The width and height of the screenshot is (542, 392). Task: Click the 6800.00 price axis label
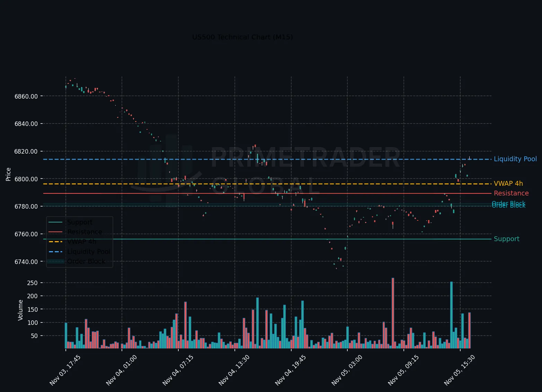(x=26, y=179)
